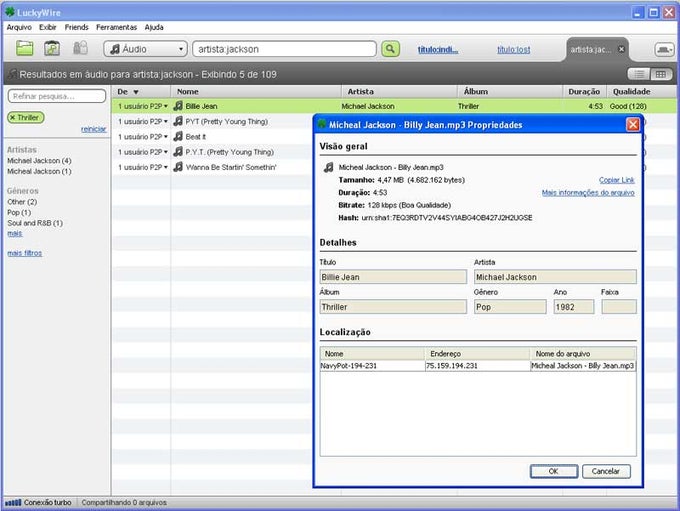Remove the Thriller filter tag
Viewport: 680px width, 511px height.
[13, 118]
